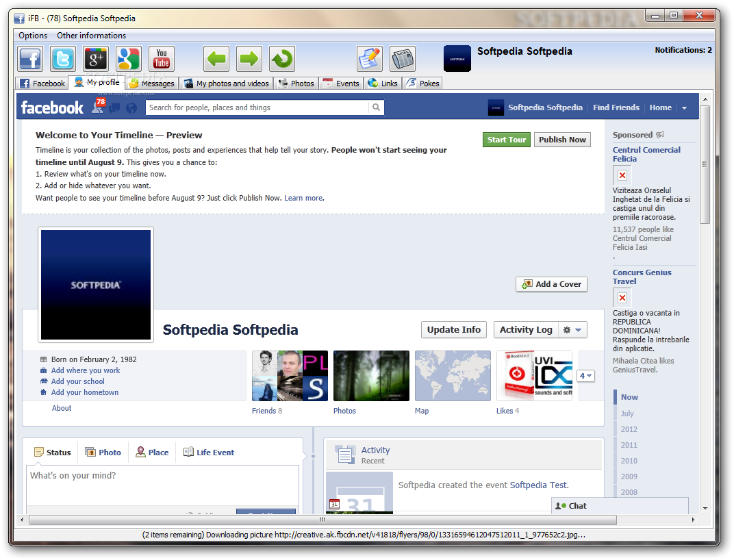Click Add your school link
The height and width of the screenshot is (560, 734).
[x=77, y=381]
